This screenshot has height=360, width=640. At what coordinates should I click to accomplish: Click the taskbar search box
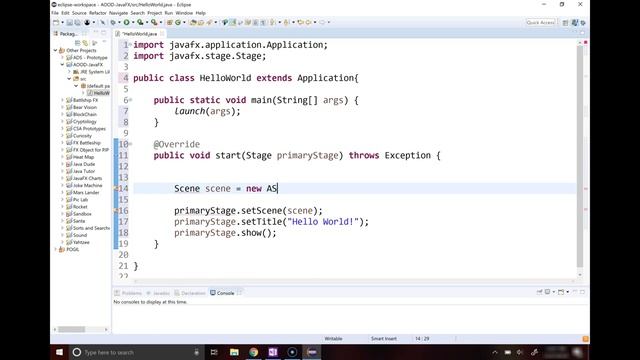click(137, 352)
